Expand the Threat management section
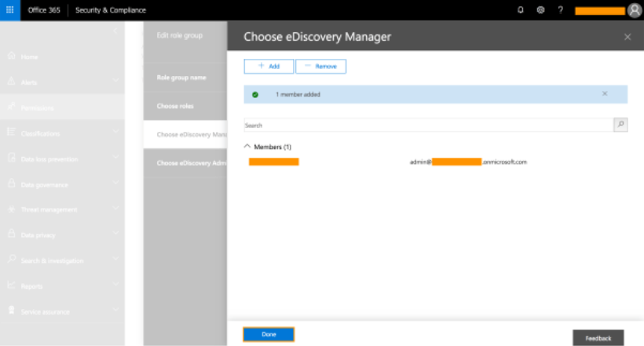The width and height of the screenshot is (644, 346). pos(115,209)
